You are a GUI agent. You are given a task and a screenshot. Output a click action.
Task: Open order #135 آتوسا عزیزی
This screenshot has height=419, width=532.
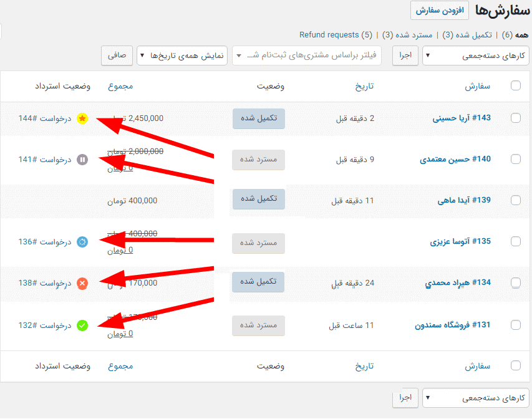click(x=460, y=241)
